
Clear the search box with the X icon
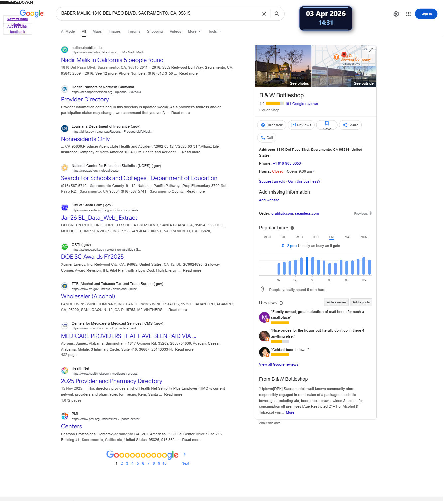coord(264,14)
